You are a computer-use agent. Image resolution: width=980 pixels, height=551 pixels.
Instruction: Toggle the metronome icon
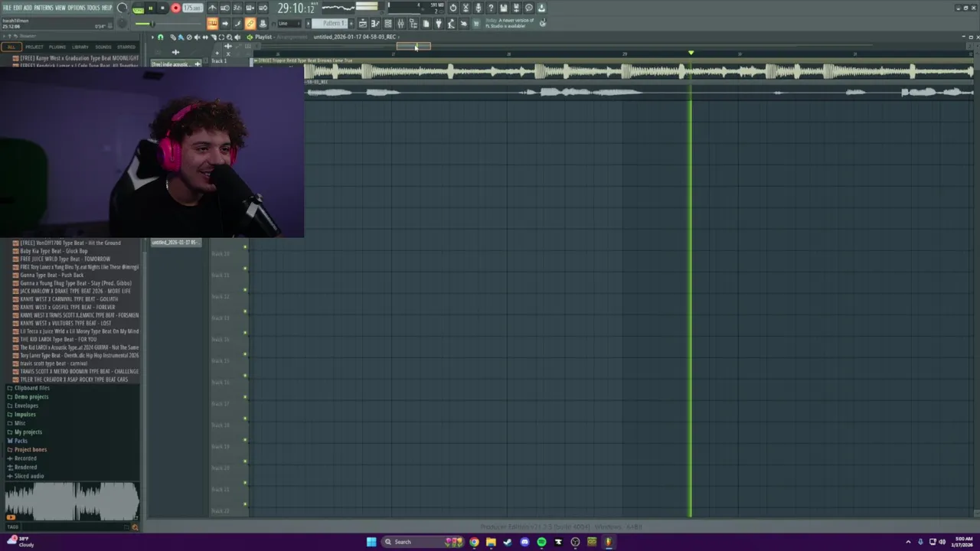click(x=212, y=8)
